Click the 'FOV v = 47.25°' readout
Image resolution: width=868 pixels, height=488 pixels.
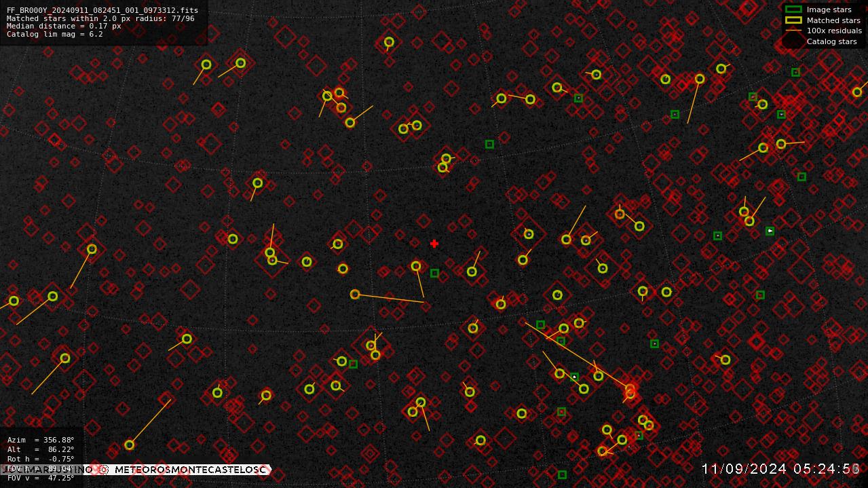point(41,478)
